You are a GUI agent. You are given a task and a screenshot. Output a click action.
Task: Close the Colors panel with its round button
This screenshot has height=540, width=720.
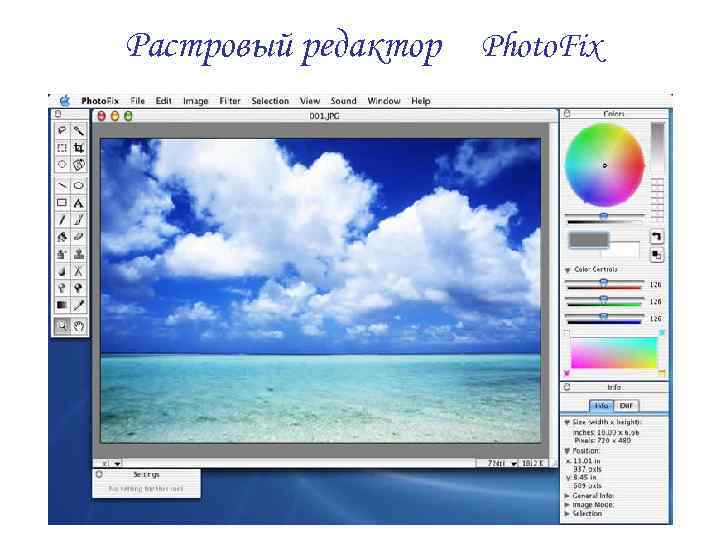(567, 113)
